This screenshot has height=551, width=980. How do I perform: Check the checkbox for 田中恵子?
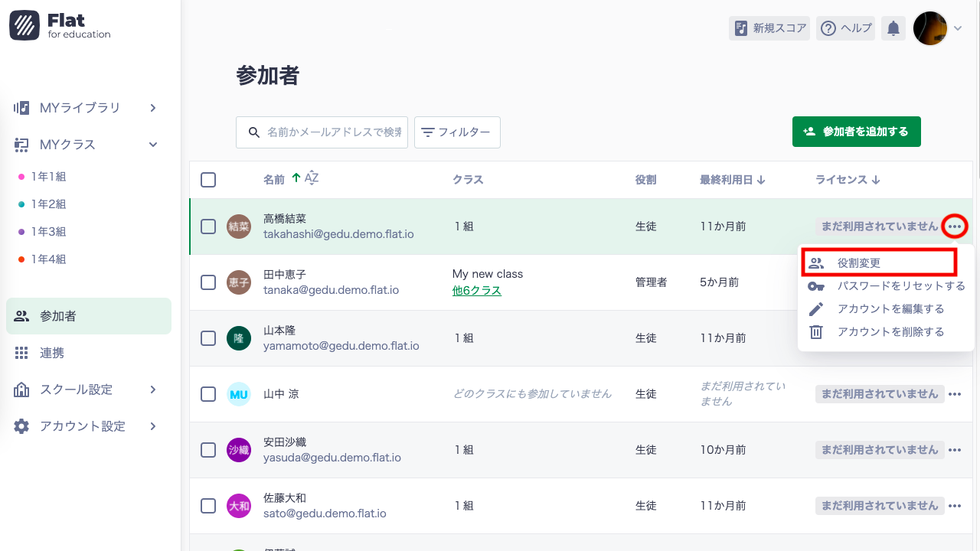tap(208, 282)
